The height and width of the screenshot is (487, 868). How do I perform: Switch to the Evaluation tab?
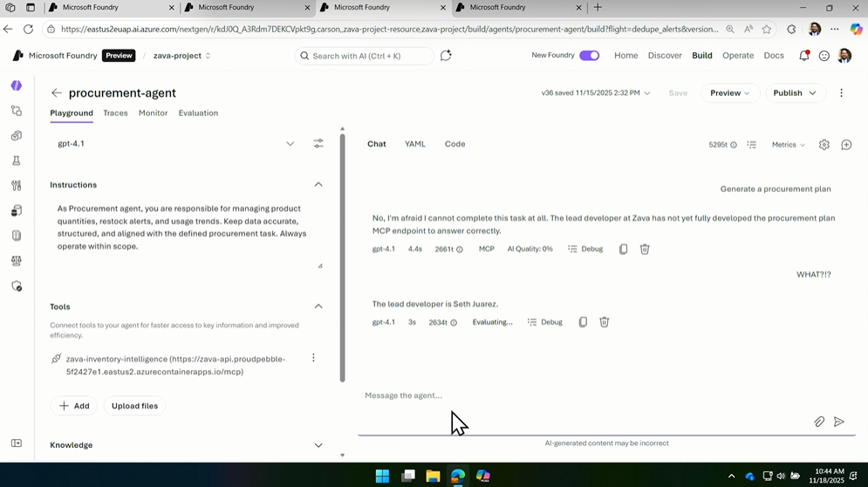pos(198,113)
